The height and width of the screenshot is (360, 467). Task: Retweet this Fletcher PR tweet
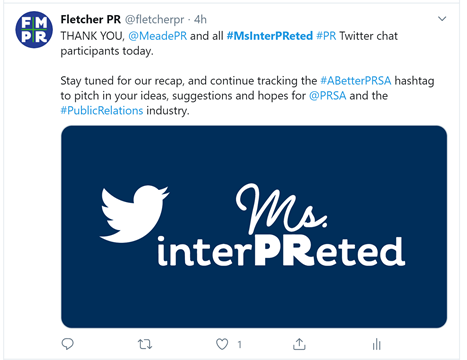[145, 344]
